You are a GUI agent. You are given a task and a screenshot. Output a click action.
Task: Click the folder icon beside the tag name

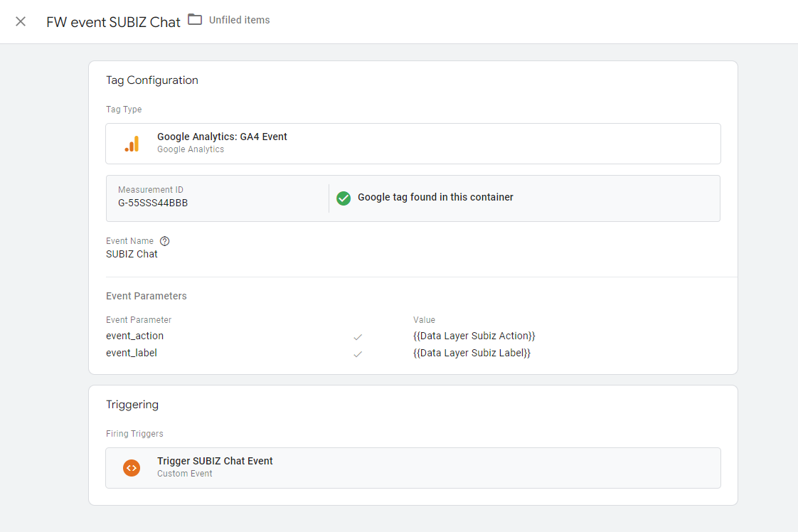195,20
